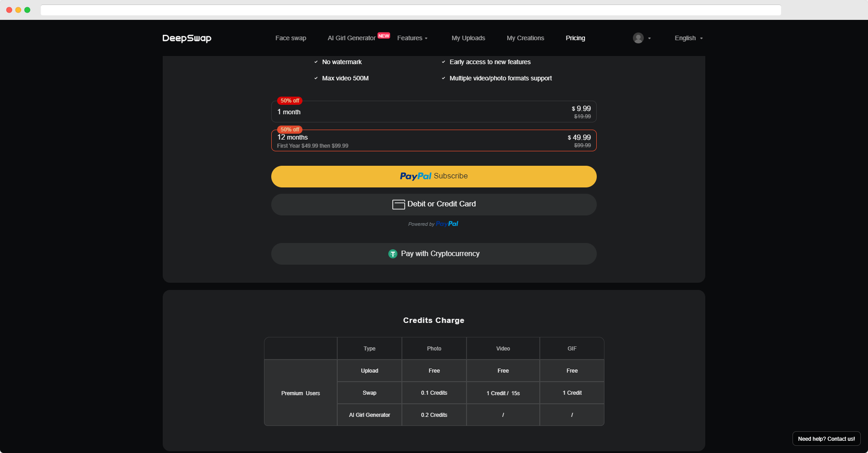The height and width of the screenshot is (453, 868).
Task: Click the DeepSwap logo
Action: coord(186,38)
